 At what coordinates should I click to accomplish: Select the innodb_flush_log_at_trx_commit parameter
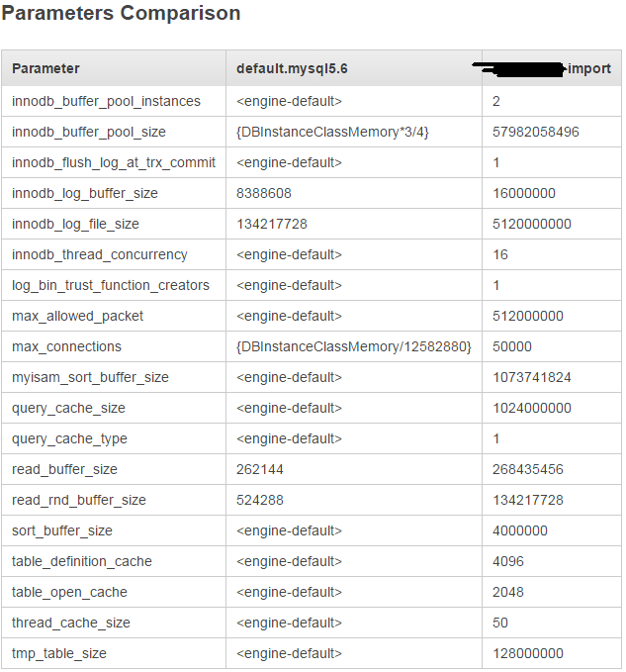tap(111, 162)
